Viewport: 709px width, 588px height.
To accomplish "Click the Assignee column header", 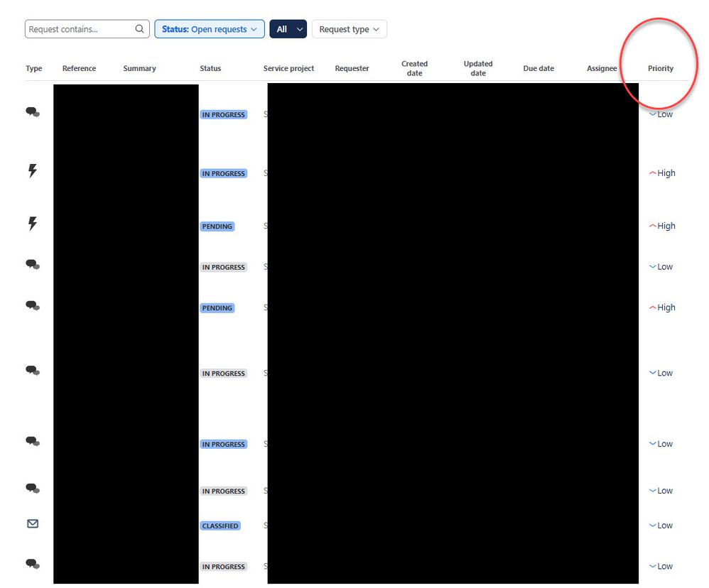I will 602,68.
